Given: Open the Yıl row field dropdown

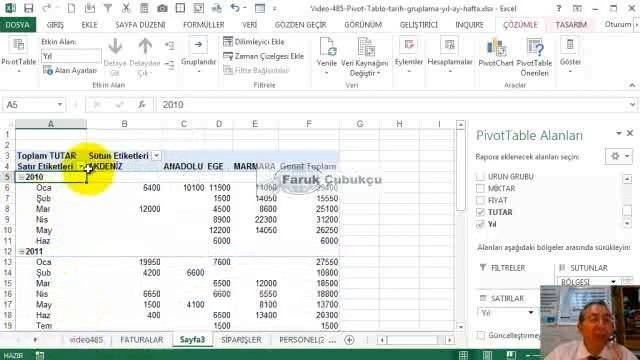Looking at the screenshot, I should point(531,313).
